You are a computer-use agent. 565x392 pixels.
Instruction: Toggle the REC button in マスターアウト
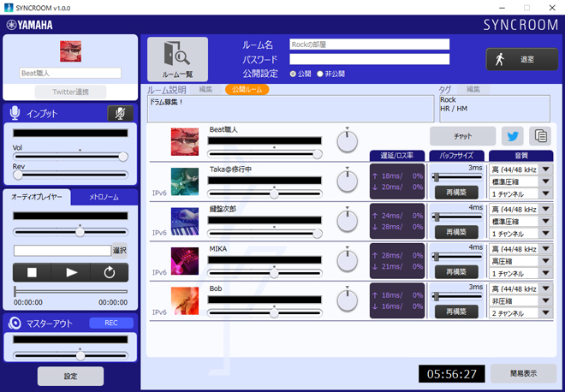(111, 323)
